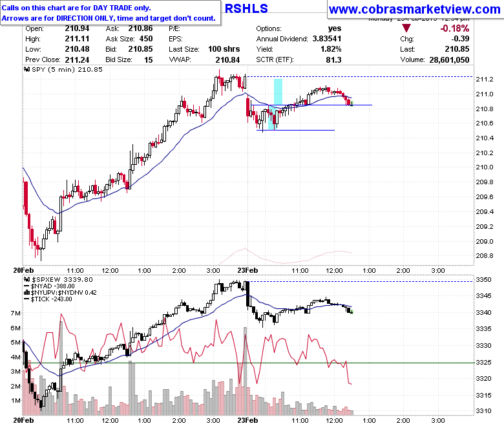Click the 7M volume axis label

tap(16, 313)
